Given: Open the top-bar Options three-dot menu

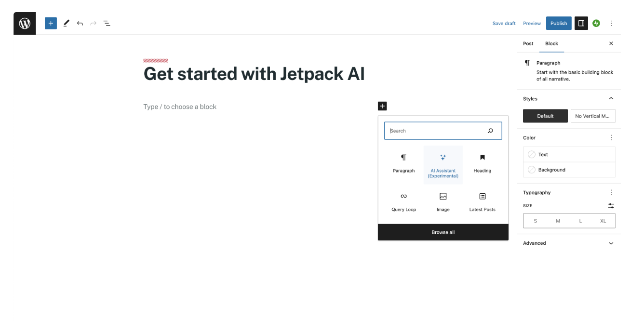Looking at the screenshot, I should click(x=611, y=23).
